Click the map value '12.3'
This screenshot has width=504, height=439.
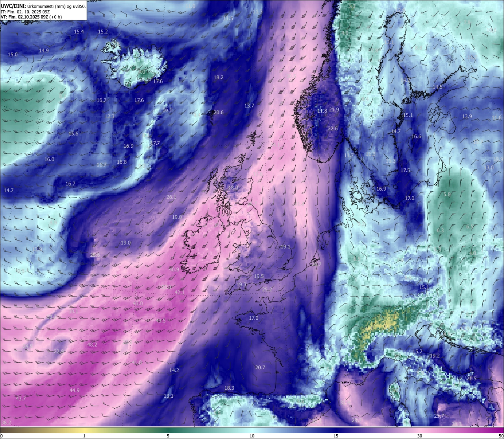tap(109, 116)
